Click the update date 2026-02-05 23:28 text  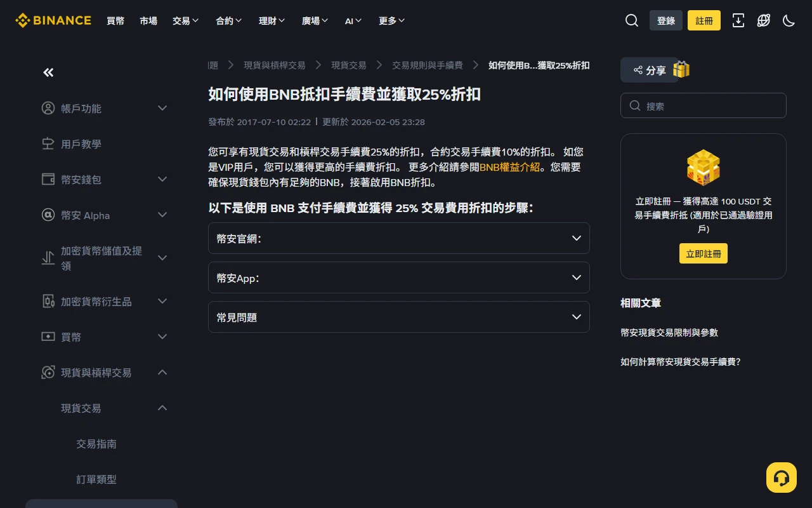click(x=388, y=121)
